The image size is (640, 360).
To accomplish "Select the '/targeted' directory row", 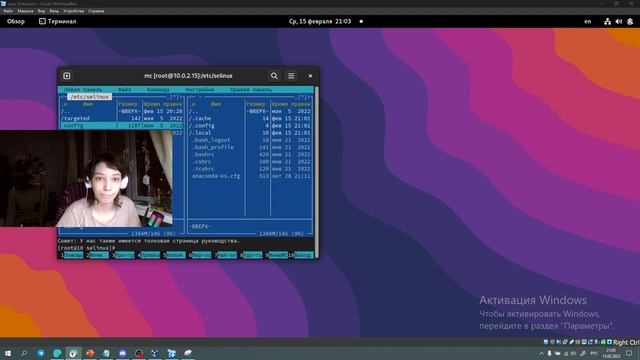I will (x=122, y=118).
